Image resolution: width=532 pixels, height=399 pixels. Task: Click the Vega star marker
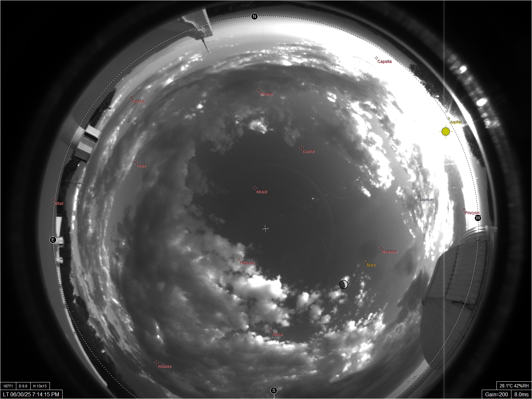tap(135, 162)
